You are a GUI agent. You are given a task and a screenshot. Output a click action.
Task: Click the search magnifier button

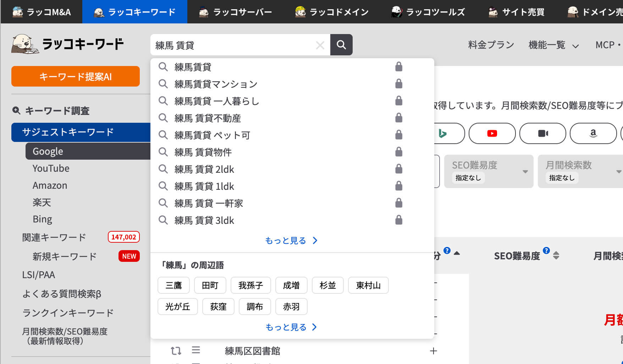coord(341,45)
